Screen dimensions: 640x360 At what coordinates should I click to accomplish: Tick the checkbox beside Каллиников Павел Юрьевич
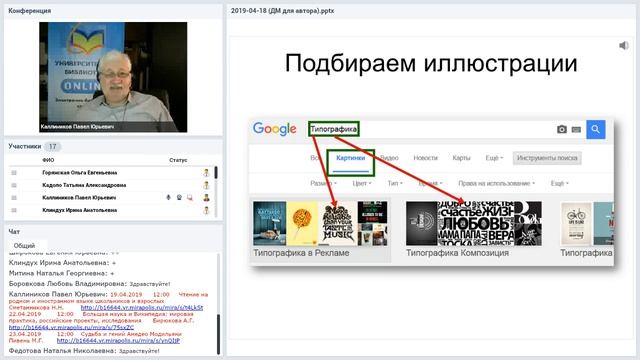[14, 198]
